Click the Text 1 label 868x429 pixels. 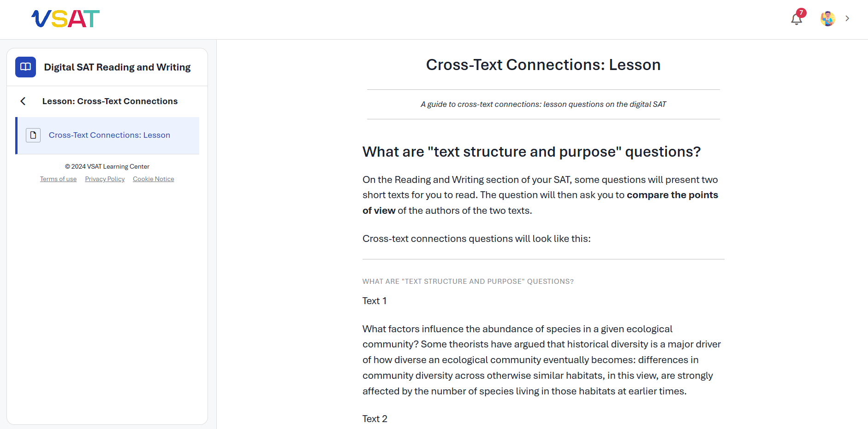pyautogui.click(x=375, y=301)
